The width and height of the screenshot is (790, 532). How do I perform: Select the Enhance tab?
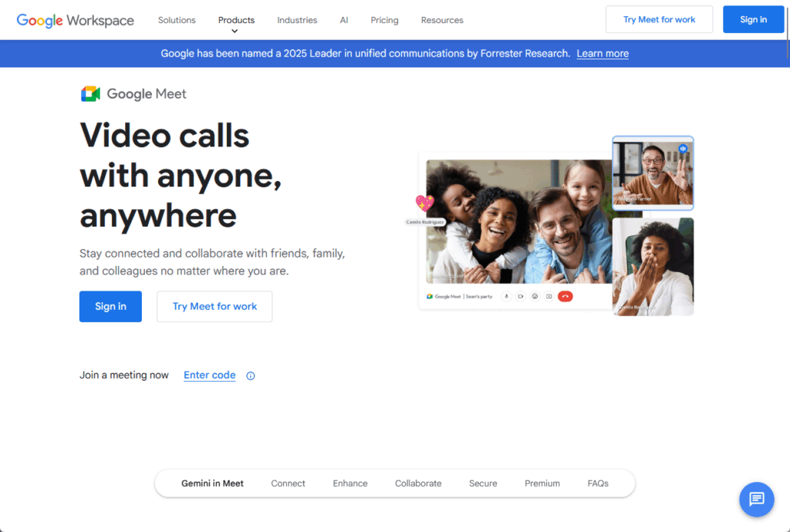tap(350, 483)
